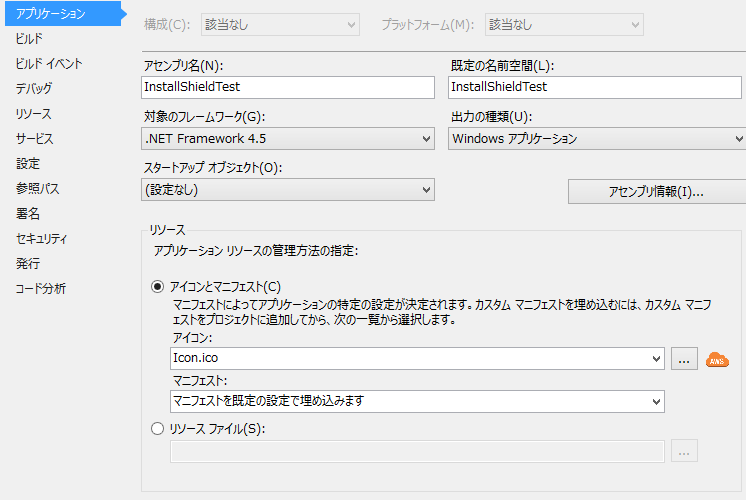
Task: Expand the スタートアップ オブジェクト dropdown
Action: pos(287,190)
